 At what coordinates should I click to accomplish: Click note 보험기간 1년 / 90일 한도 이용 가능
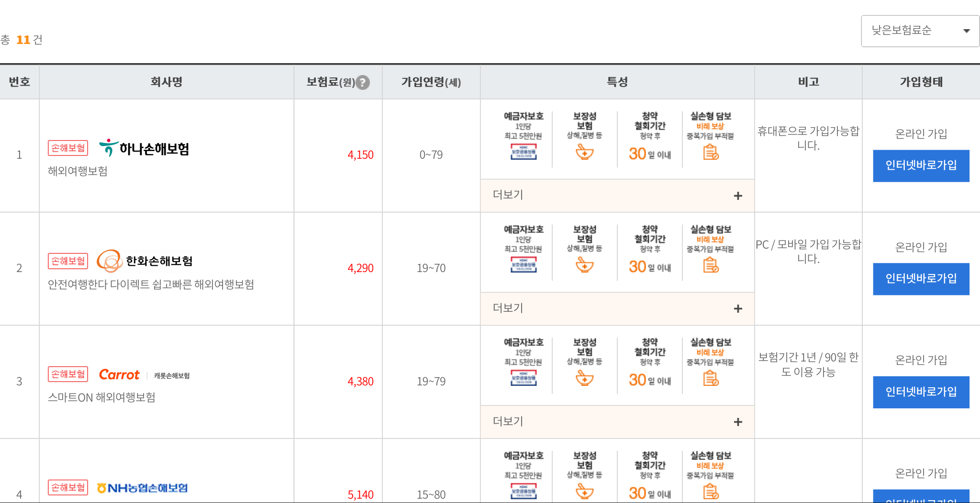coord(808,365)
